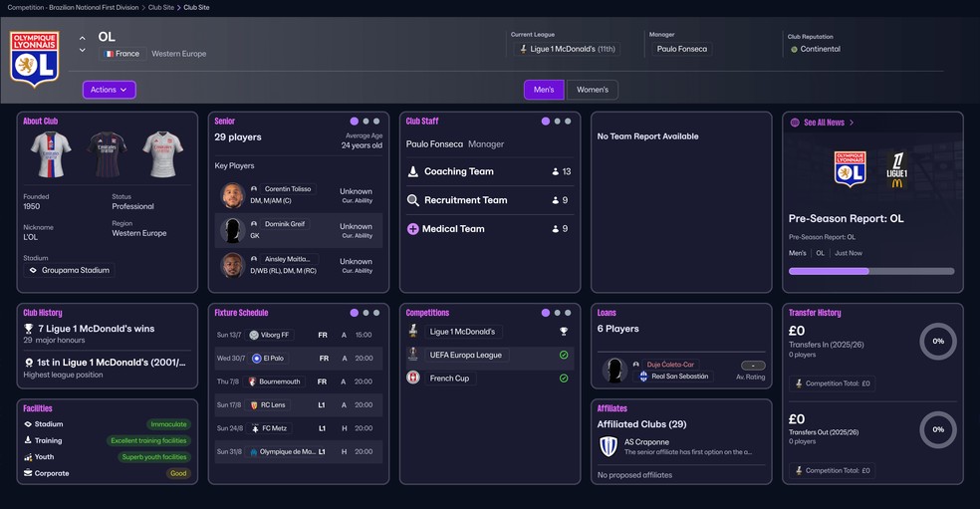Click the Real San Sebastián club badge
The height and width of the screenshot is (509, 980).
pyautogui.click(x=643, y=377)
